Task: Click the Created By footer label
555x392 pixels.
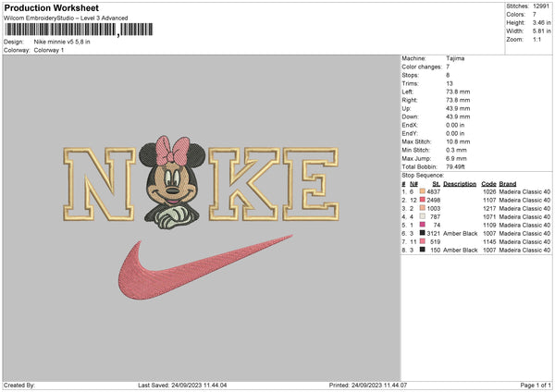Action: (x=19, y=386)
